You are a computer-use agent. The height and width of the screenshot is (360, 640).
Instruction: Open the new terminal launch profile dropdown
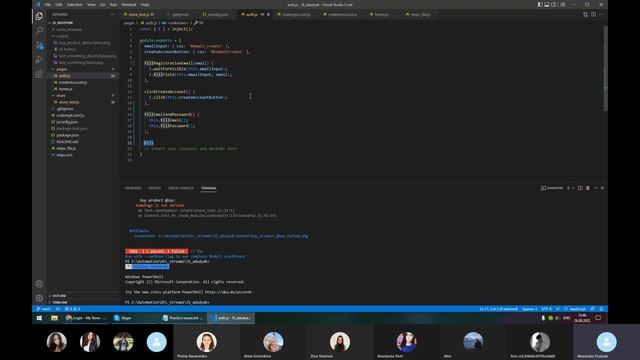click(573, 188)
